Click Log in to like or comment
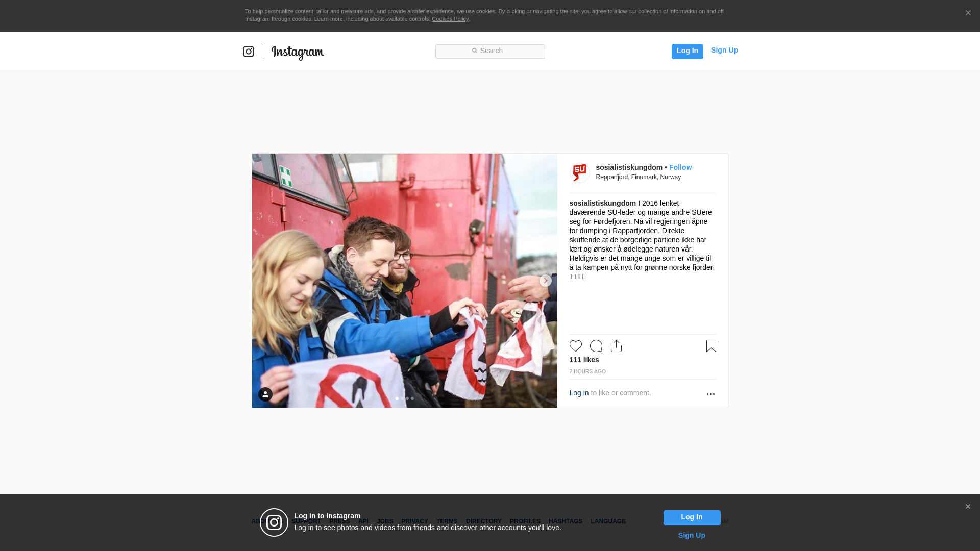 coord(579,393)
